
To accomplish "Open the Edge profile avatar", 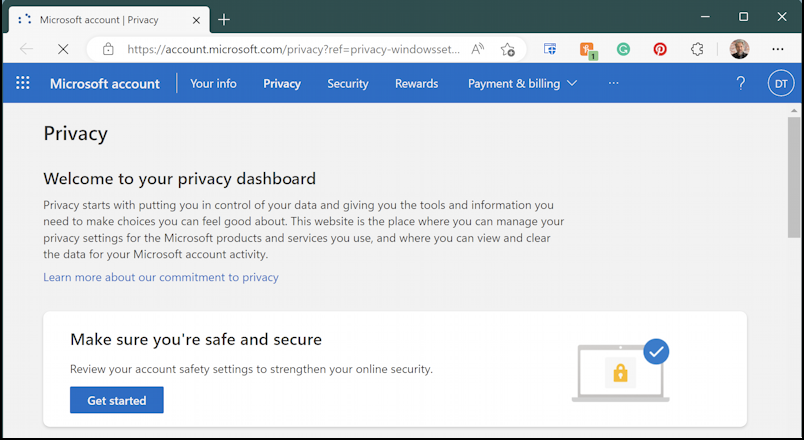I will (x=739, y=49).
